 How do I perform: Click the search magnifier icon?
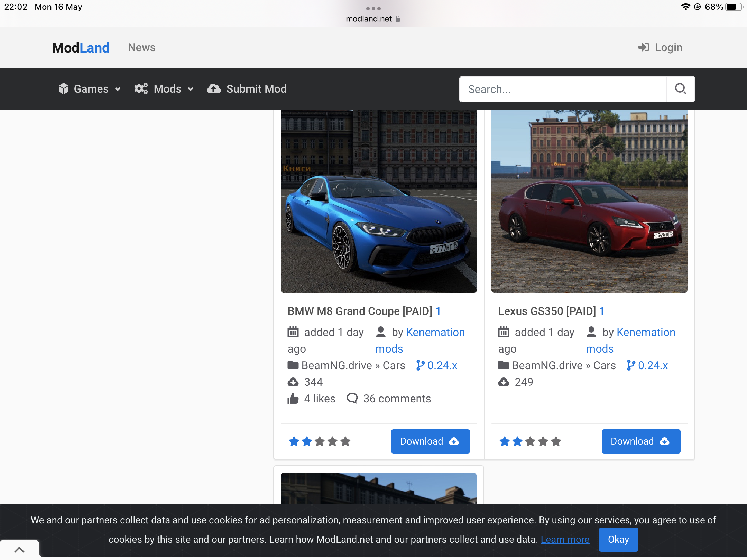680,89
